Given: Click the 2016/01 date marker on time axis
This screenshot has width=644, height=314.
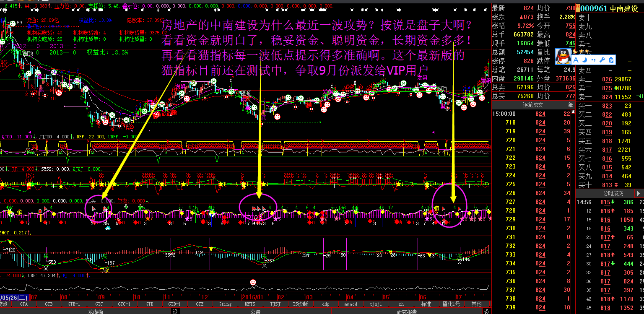Looking at the screenshot, I should click(253, 297).
